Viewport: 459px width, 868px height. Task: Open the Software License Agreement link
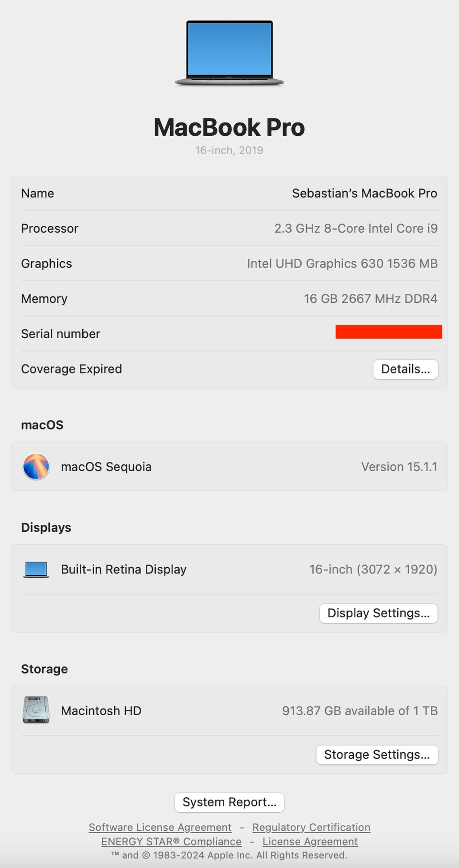(160, 827)
